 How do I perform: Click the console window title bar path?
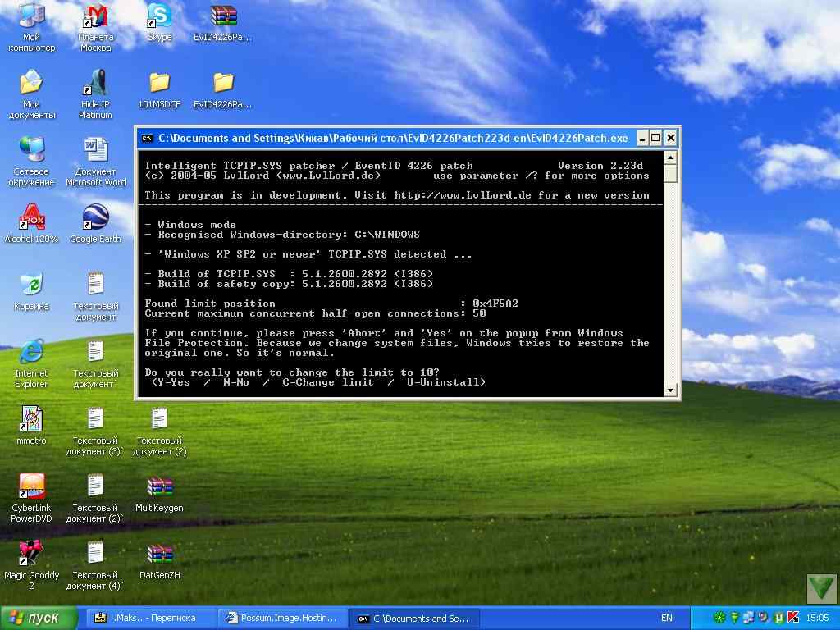pos(393,138)
